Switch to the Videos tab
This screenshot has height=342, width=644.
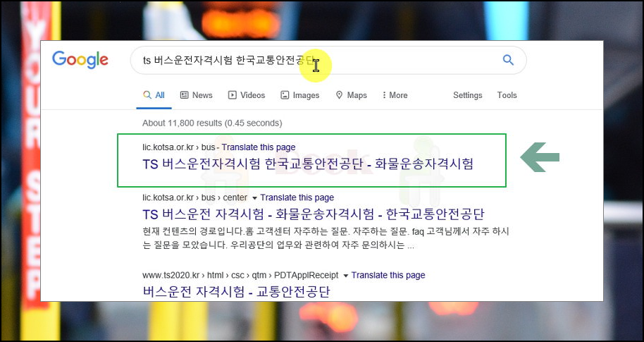pos(247,95)
